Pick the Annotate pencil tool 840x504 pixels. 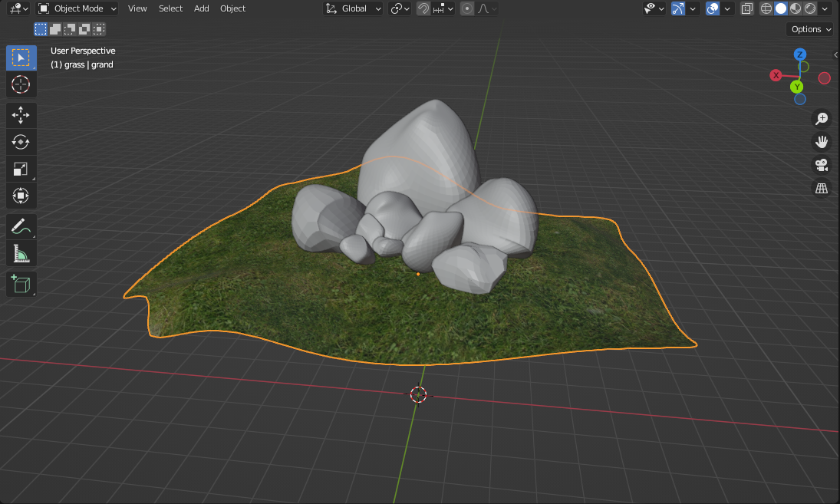21,226
